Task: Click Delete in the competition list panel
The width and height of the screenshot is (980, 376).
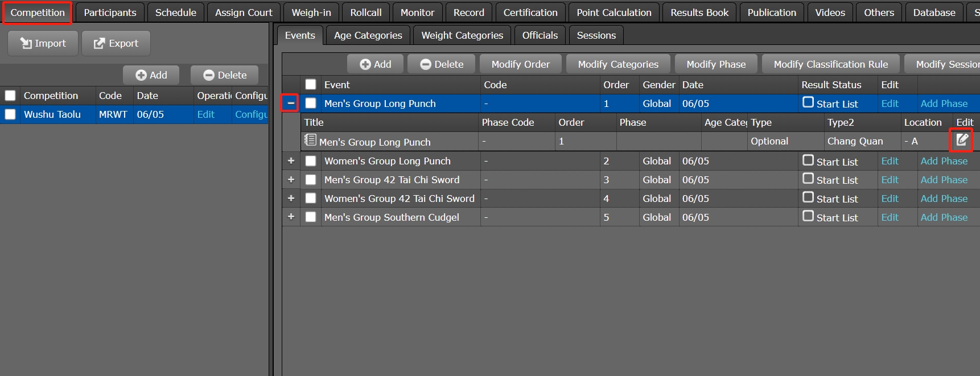Action: click(225, 75)
